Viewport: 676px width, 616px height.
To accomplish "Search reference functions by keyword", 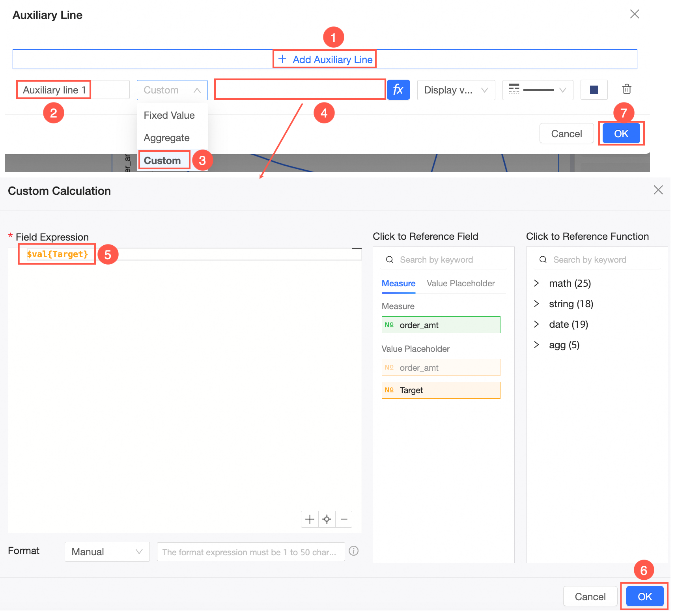I will click(597, 259).
